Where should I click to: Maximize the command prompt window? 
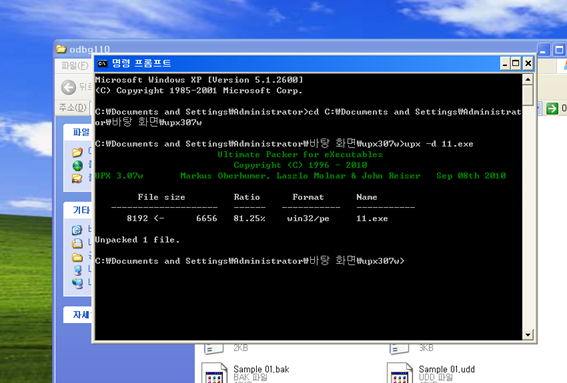point(516,64)
